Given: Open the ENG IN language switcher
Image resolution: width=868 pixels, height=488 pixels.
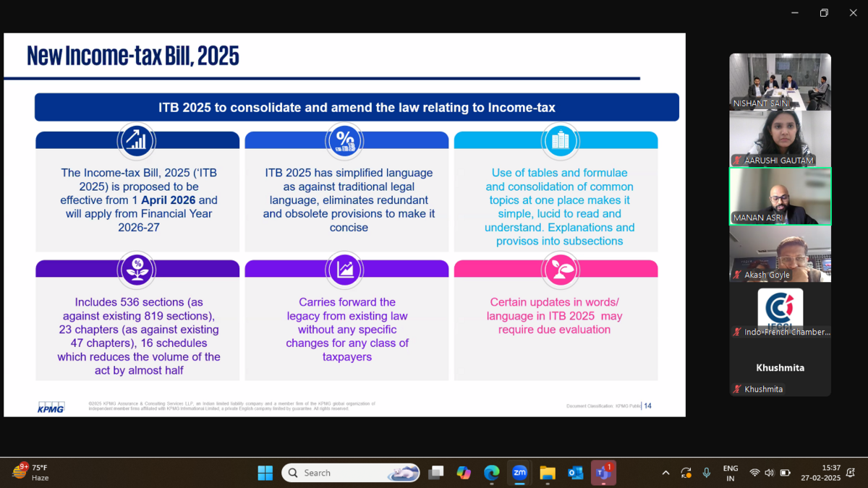Looking at the screenshot, I should [731, 473].
